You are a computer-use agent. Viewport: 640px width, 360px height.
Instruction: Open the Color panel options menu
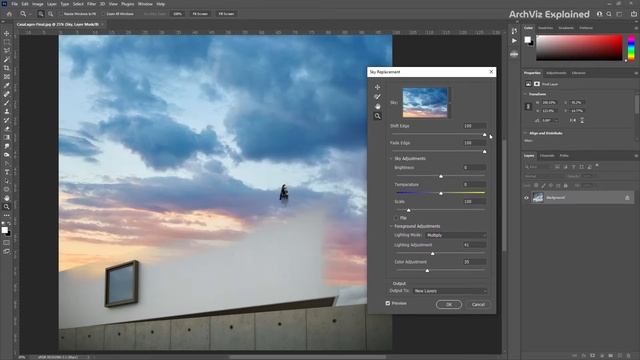tap(636, 28)
